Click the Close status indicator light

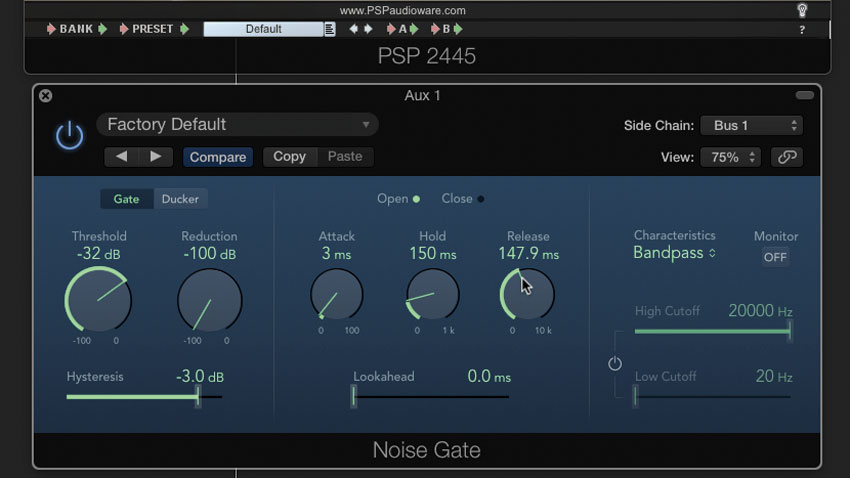tap(480, 199)
